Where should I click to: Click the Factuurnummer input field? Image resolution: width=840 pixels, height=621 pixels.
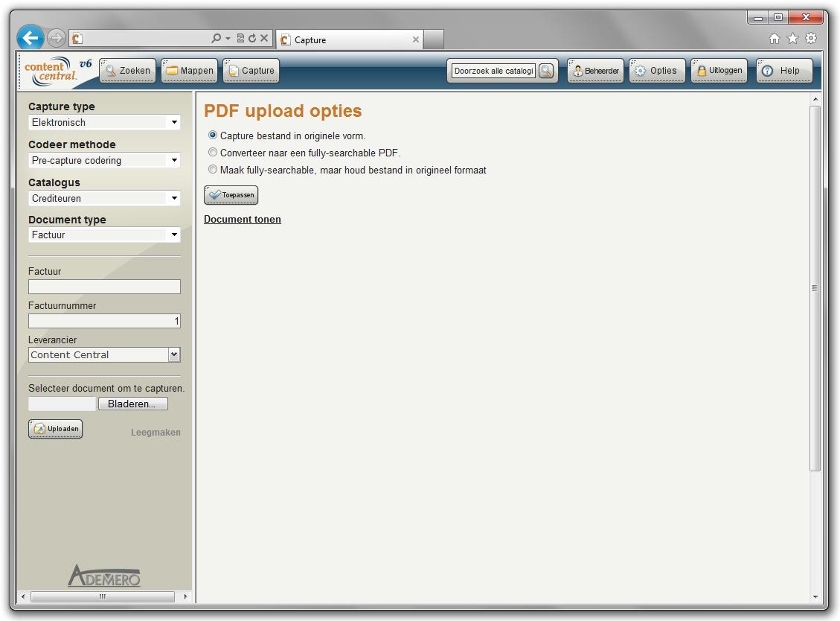104,321
